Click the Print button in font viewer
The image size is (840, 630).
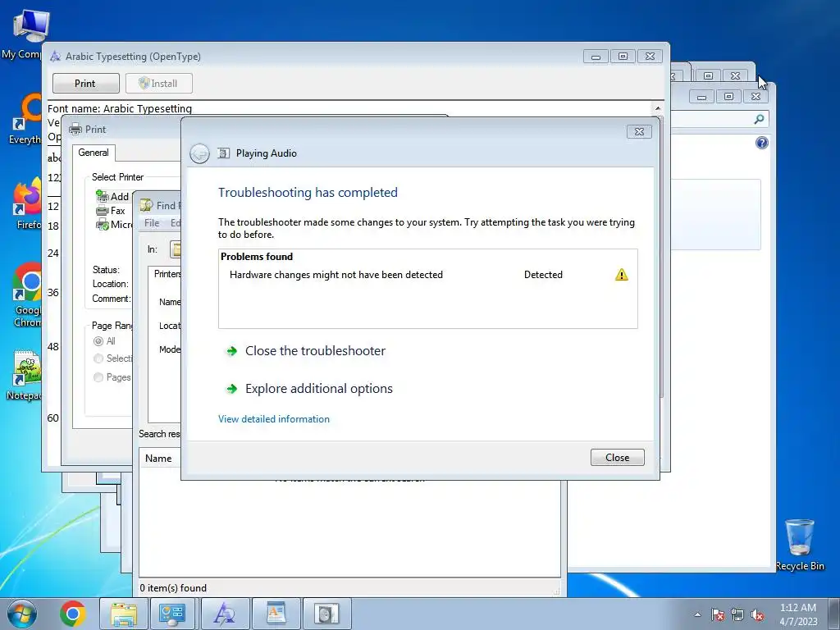point(85,84)
